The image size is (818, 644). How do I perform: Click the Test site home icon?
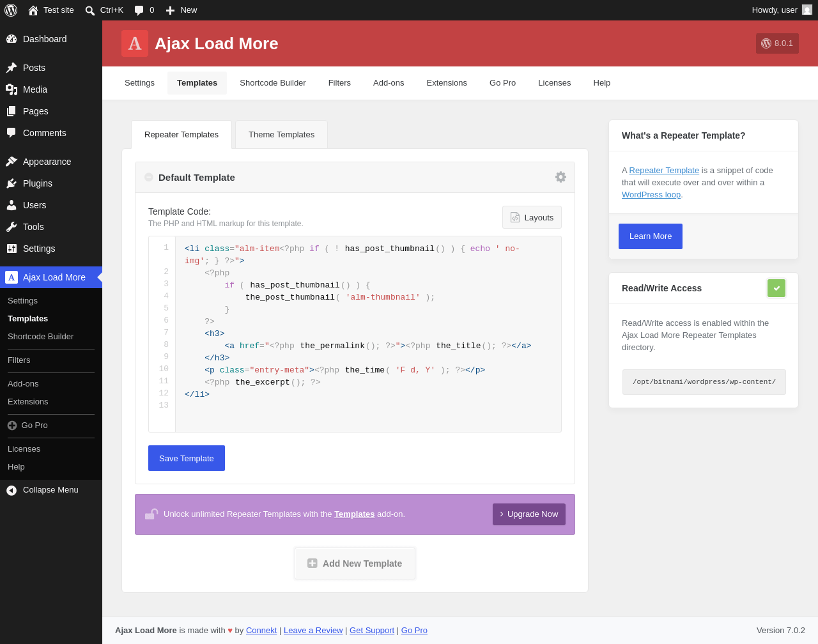point(33,10)
